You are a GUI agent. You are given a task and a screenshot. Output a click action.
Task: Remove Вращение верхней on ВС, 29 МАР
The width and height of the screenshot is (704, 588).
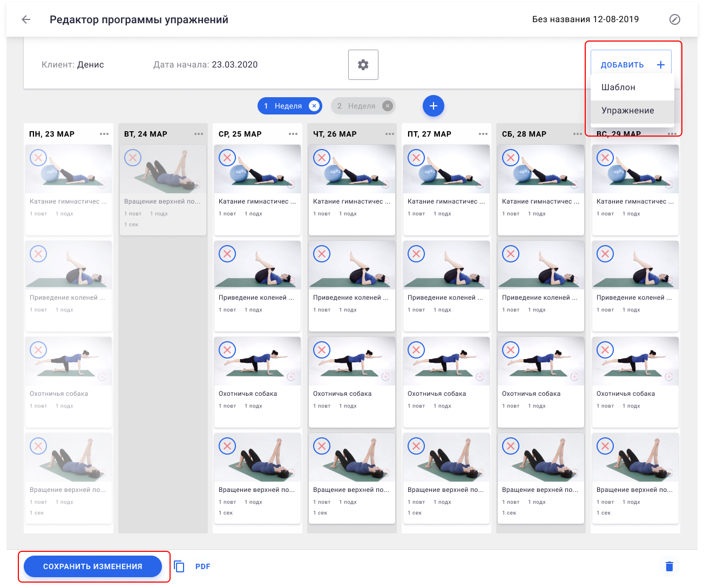(605, 446)
